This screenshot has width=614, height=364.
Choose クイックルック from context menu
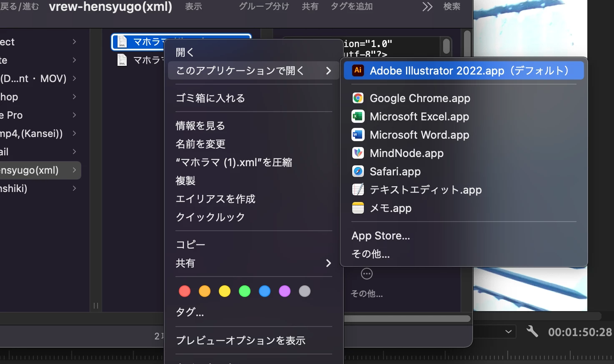253,217
